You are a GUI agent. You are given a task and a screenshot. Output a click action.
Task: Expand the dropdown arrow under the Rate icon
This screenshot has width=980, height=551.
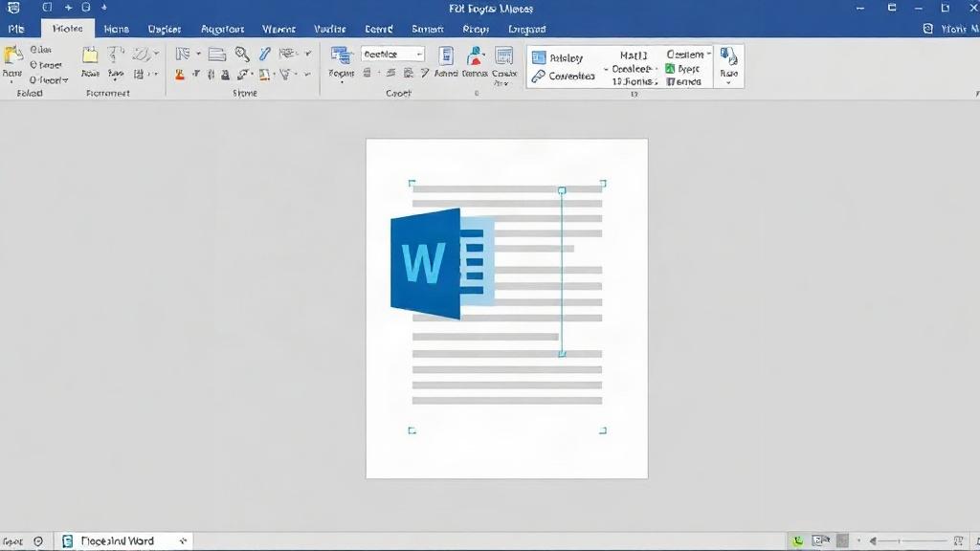point(728,83)
